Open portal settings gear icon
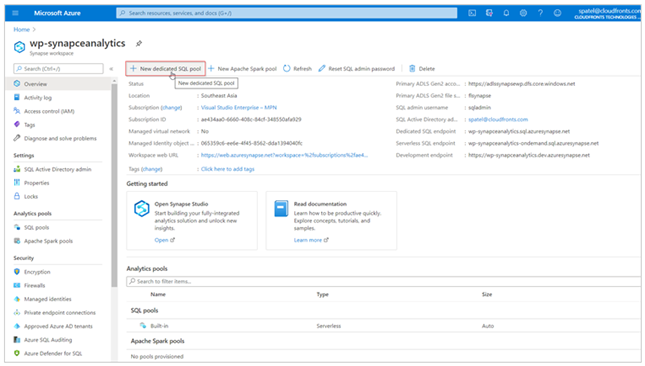The width and height of the screenshot is (645, 366). click(523, 13)
